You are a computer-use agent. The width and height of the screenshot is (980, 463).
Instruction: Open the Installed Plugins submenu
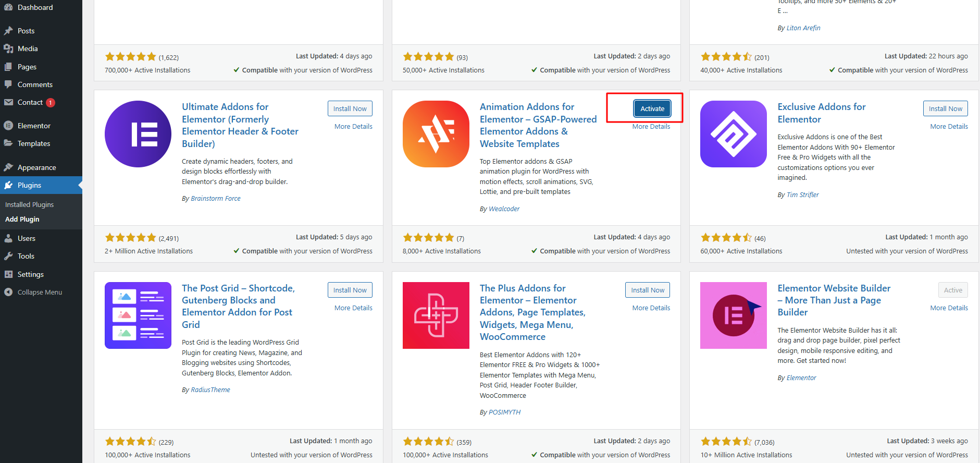(x=29, y=204)
